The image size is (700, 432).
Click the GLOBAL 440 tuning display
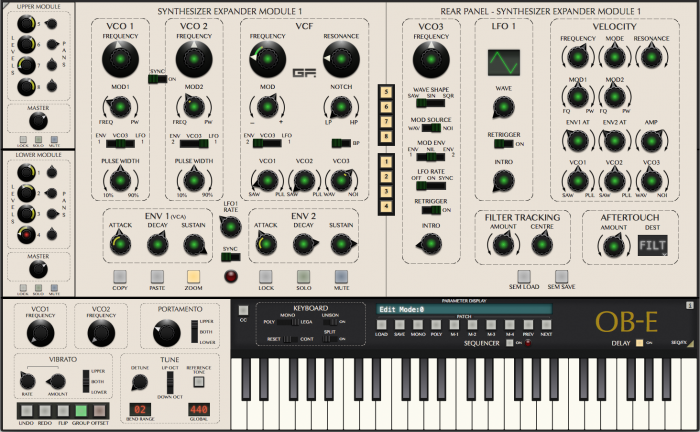point(199,409)
